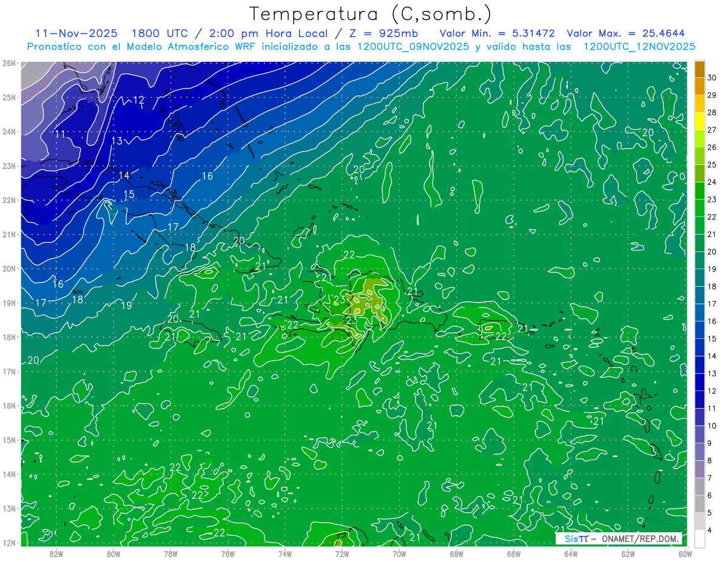Click the "20N" latitude axis label
Viewport: 728px width, 562px height.
click(x=9, y=268)
